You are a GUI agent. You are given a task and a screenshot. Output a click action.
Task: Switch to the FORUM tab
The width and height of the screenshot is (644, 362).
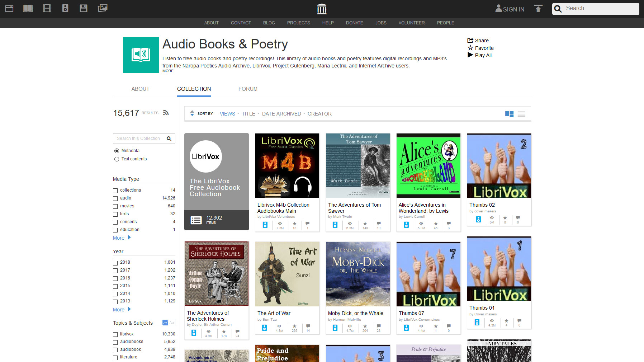[x=248, y=89]
